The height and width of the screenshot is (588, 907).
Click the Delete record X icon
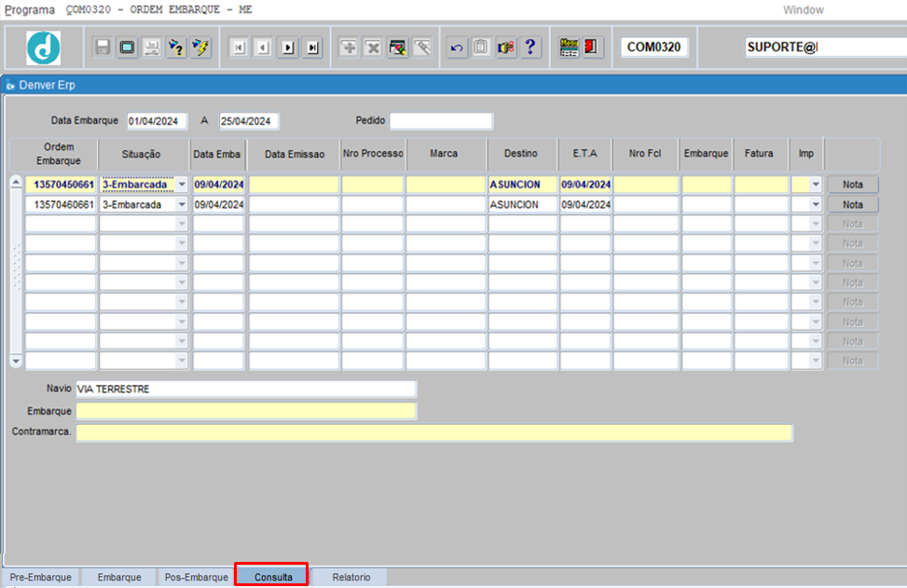[x=373, y=48]
